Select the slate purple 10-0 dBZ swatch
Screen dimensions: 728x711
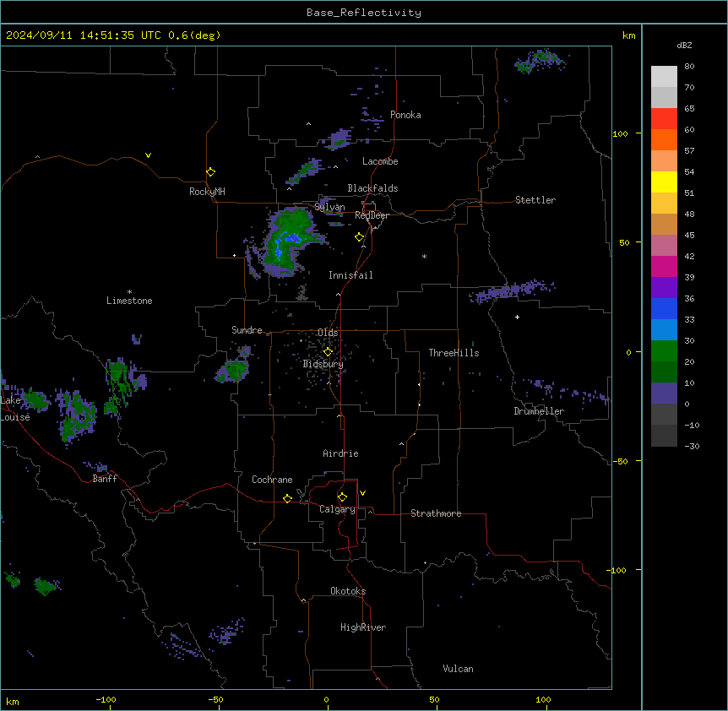(664, 393)
